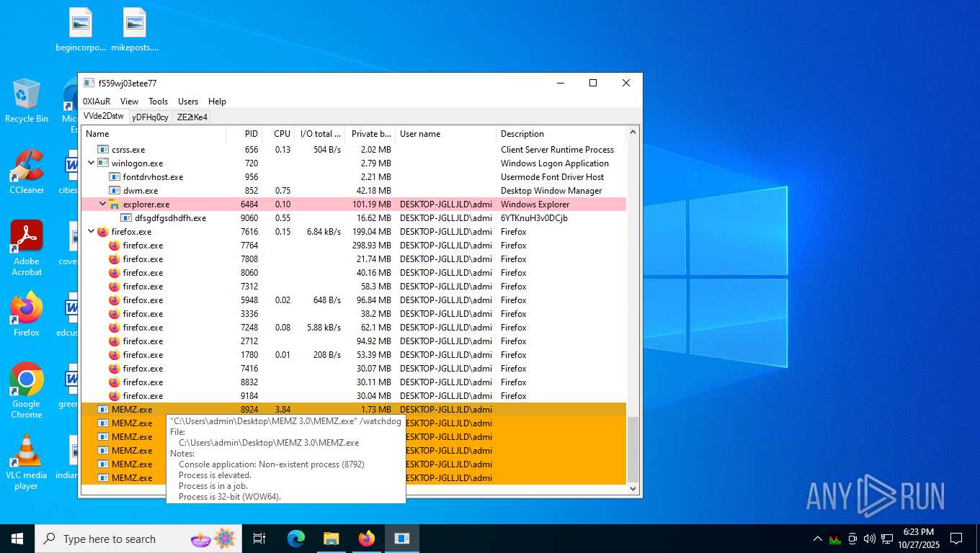980x553 pixels.
Task: Click the '298.93 MB' private bytes cell
Action: tap(372, 246)
